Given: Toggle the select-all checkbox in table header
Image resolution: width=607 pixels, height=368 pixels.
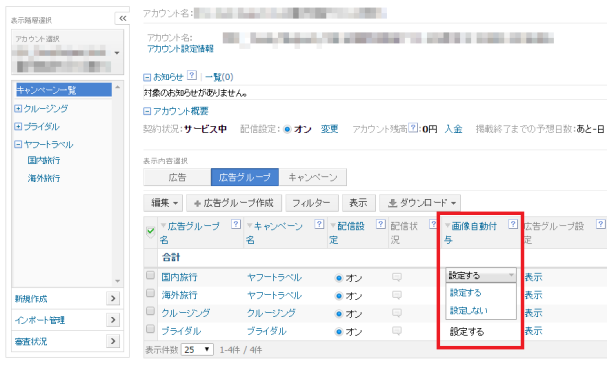Looking at the screenshot, I should (151, 232).
